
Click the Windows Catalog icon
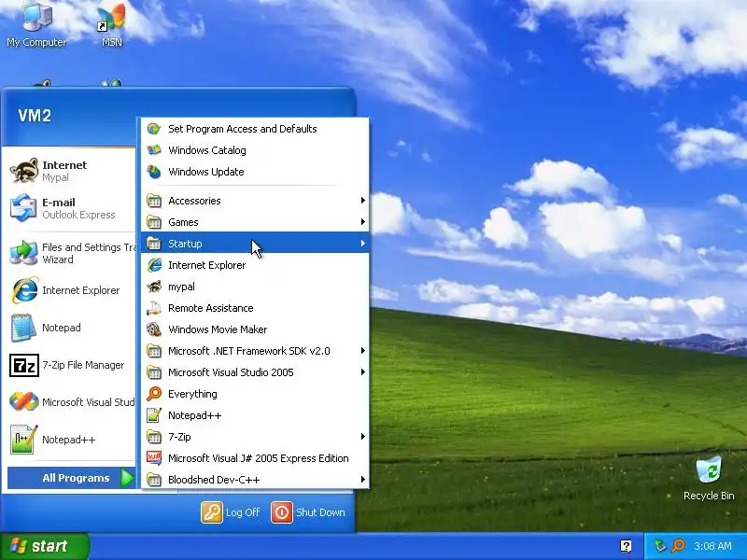154,150
